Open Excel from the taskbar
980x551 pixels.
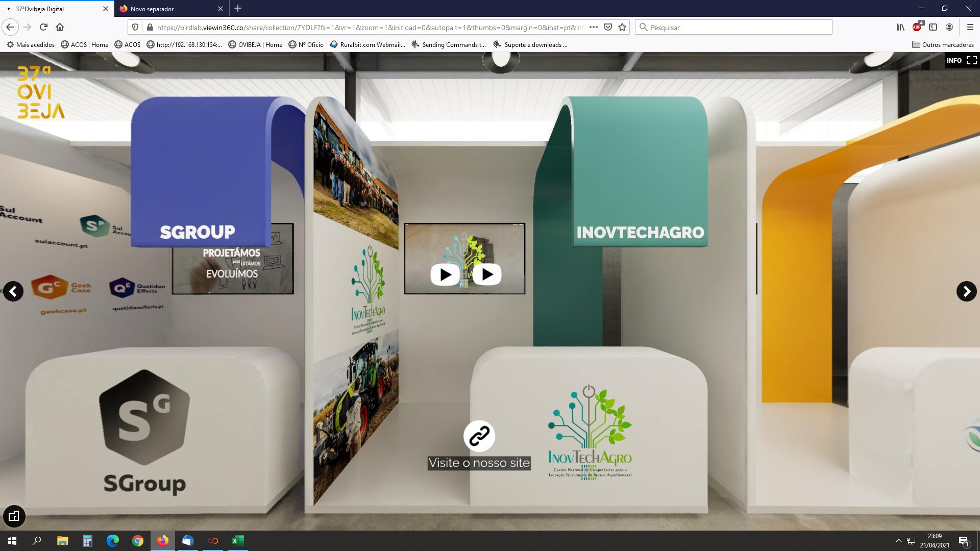238,541
